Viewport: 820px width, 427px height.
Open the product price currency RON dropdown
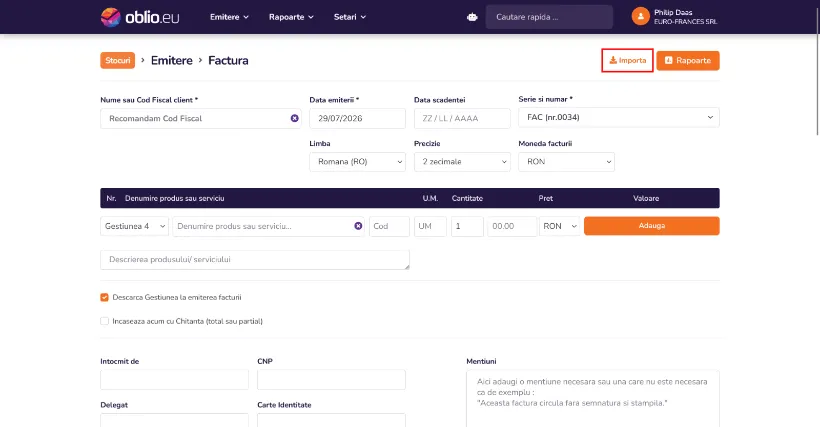pos(560,226)
